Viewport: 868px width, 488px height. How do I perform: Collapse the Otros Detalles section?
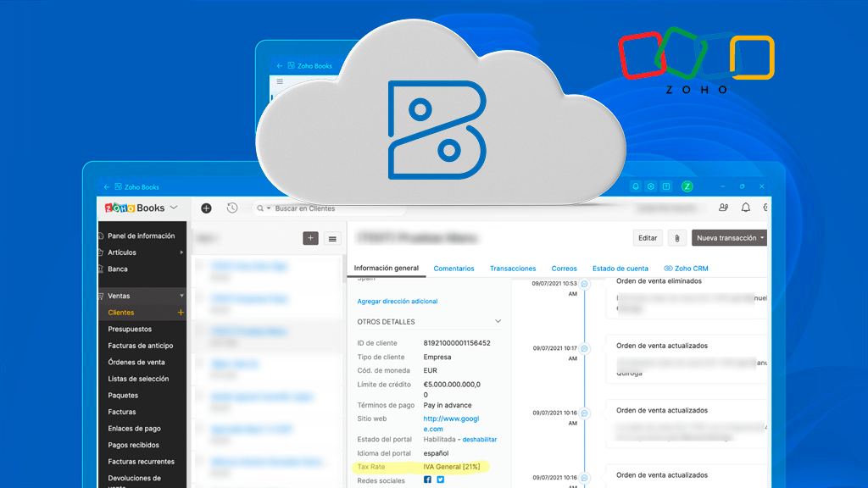498,322
